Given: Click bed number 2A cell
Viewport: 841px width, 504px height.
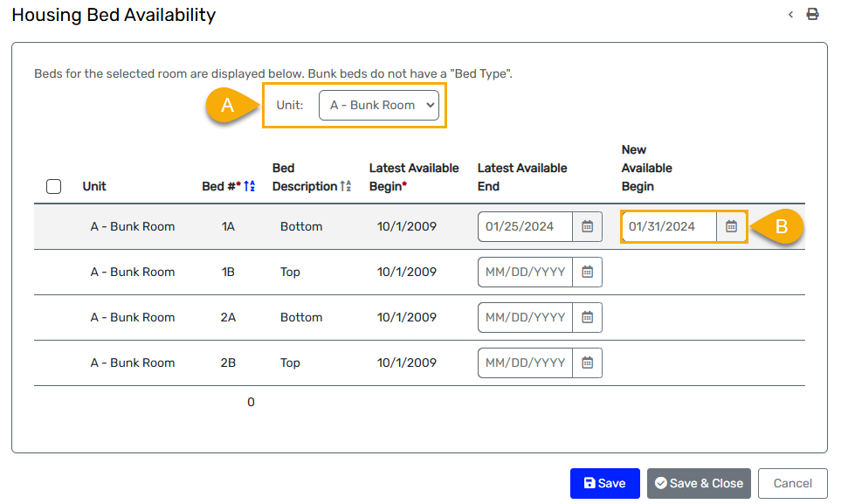Looking at the screenshot, I should (x=228, y=317).
